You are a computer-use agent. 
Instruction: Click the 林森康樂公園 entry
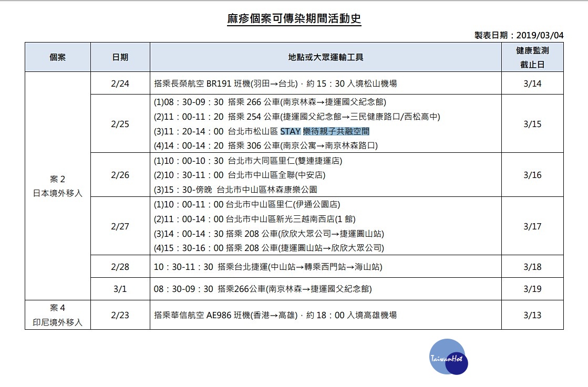(x=235, y=190)
